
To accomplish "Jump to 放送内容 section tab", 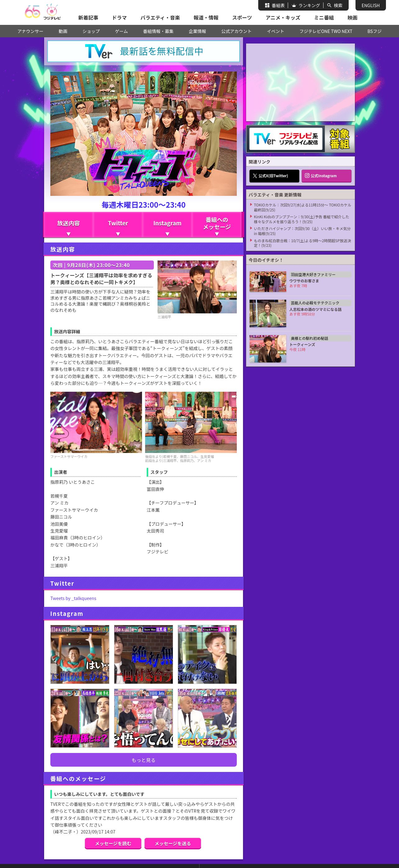I will [x=68, y=224].
